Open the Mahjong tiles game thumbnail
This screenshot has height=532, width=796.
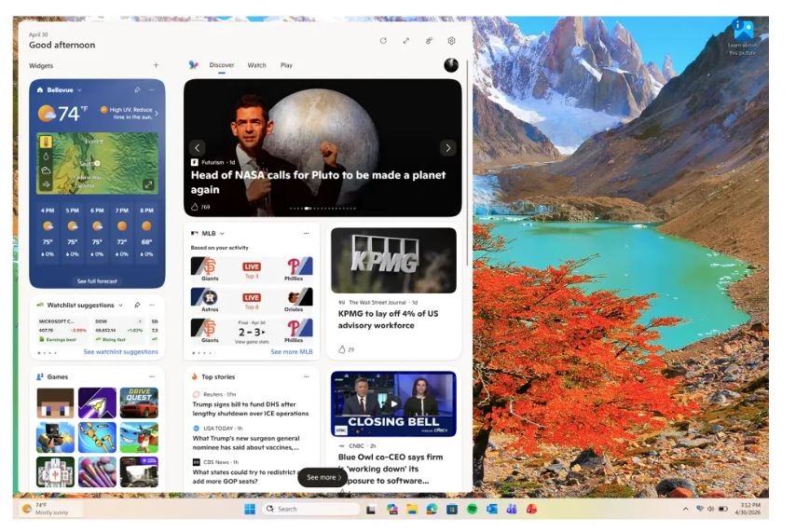point(55,471)
